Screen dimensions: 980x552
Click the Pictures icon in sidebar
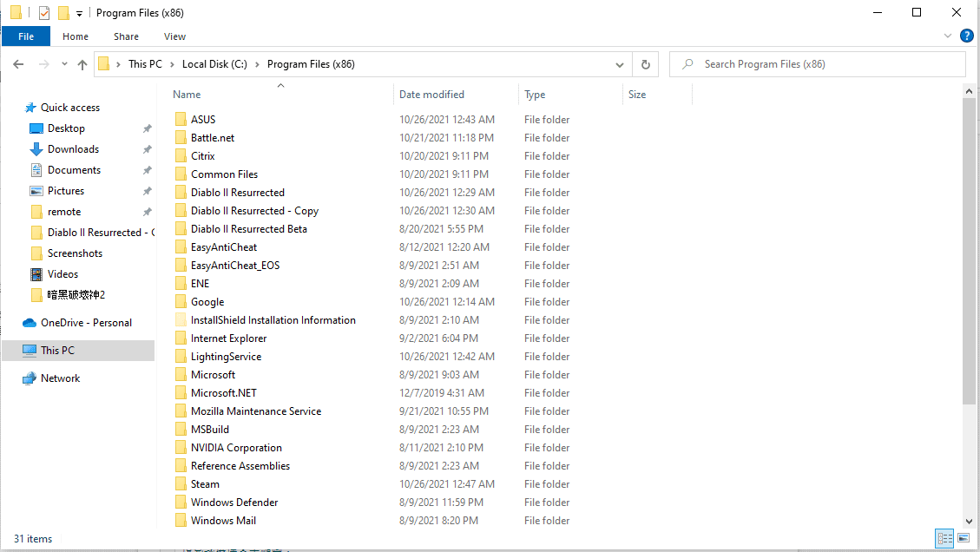pos(36,191)
